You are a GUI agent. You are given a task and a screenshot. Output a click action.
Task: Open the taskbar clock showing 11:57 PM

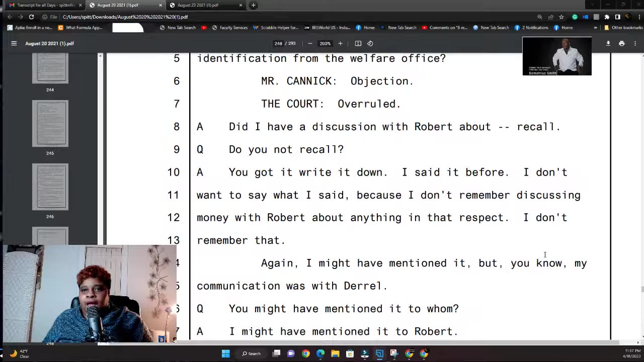(x=632, y=353)
